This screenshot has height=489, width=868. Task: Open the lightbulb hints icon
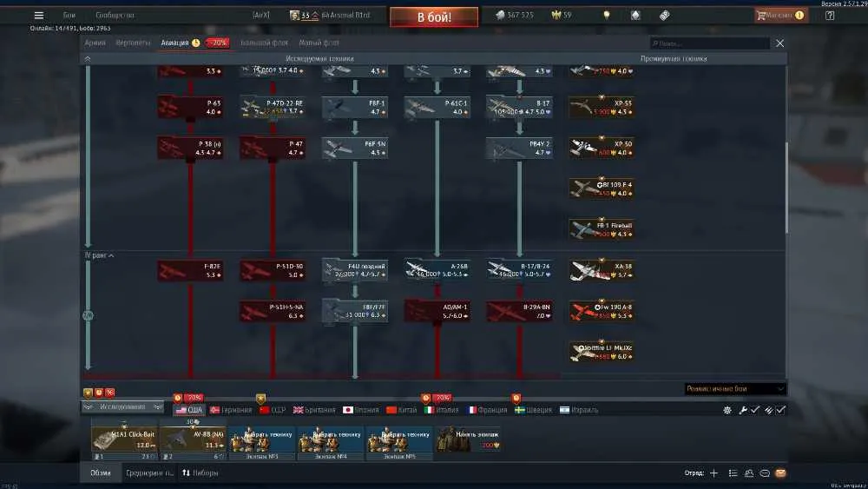[607, 15]
